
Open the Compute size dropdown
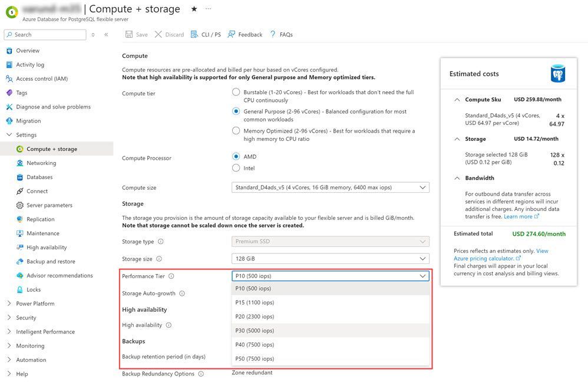(330, 187)
